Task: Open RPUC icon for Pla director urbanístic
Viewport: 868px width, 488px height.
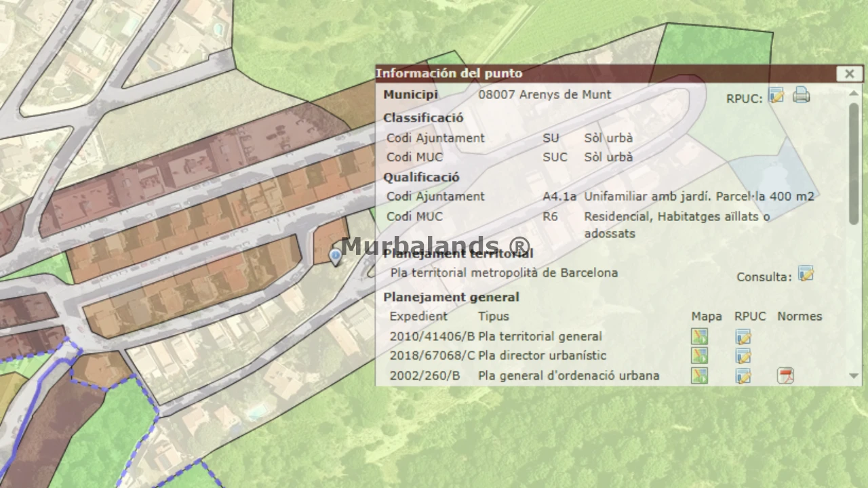Action: (743, 356)
